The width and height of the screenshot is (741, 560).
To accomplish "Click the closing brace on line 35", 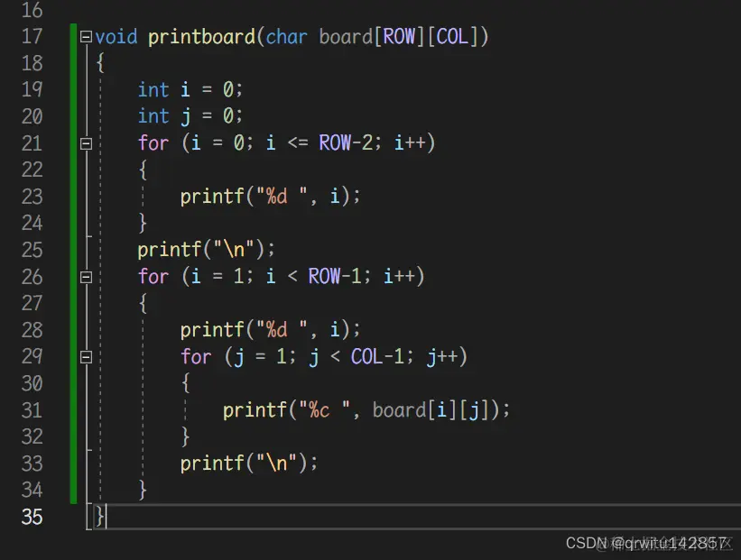I will (x=99, y=516).
